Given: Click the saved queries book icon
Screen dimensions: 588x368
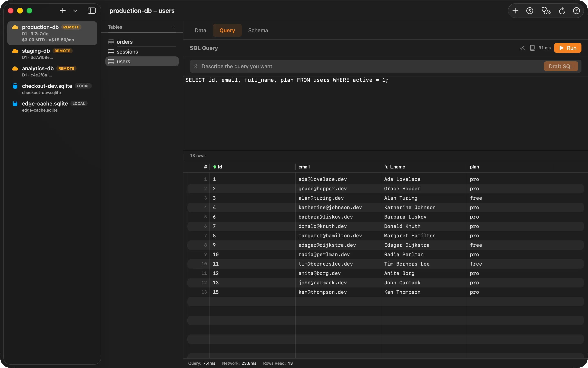Looking at the screenshot, I should point(532,48).
